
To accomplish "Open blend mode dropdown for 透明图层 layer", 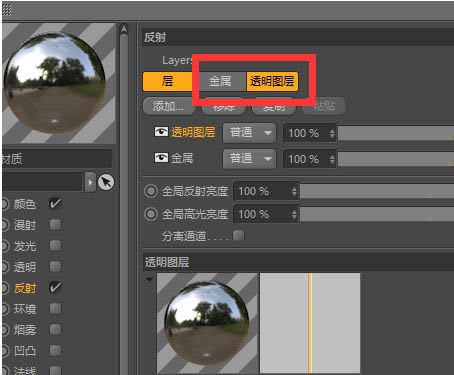I will click(249, 133).
